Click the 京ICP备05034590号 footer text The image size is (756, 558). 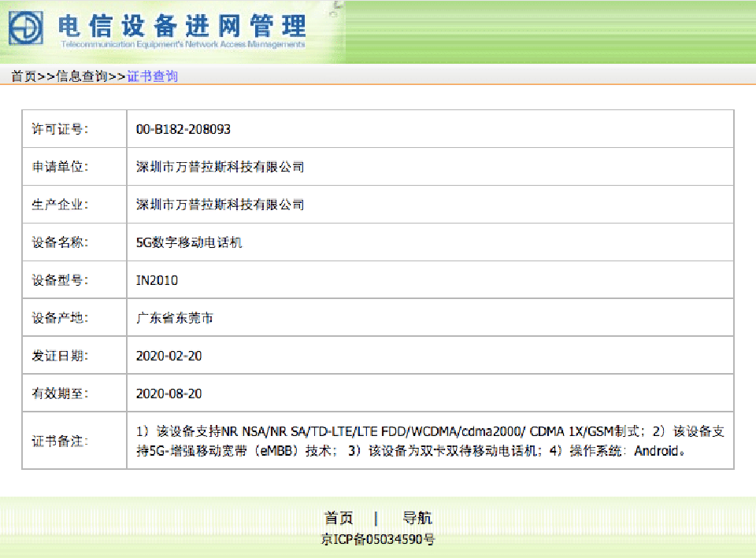point(378,539)
